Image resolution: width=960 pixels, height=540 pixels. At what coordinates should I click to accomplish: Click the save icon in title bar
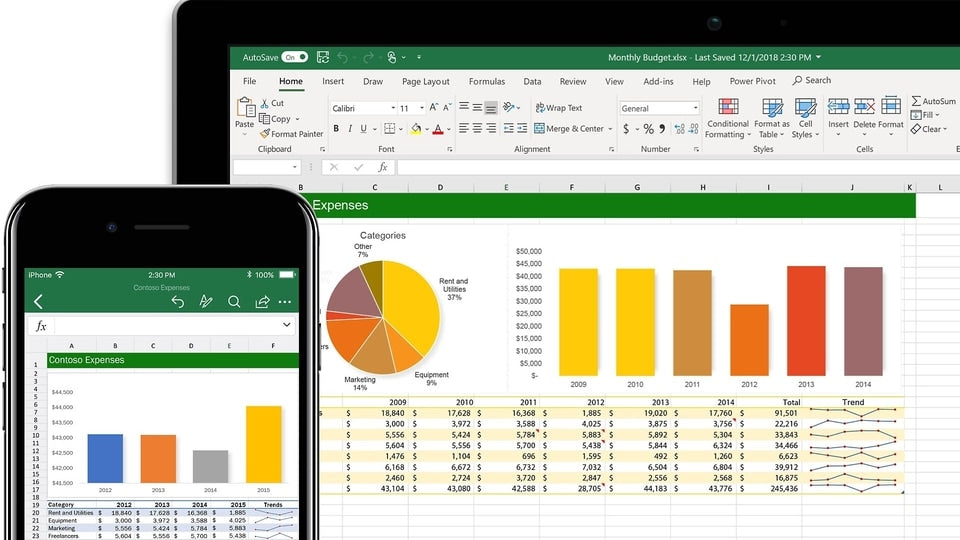(323, 58)
